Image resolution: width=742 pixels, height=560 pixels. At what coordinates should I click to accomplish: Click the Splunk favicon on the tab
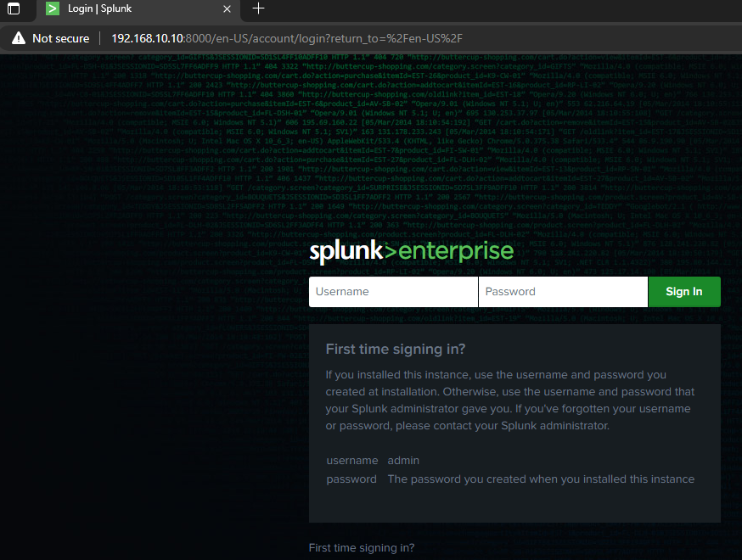[53, 8]
